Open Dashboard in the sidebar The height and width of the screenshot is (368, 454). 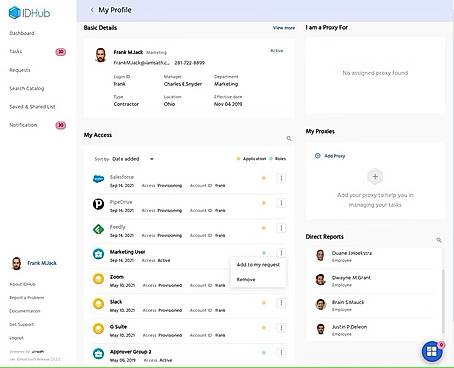tap(22, 33)
